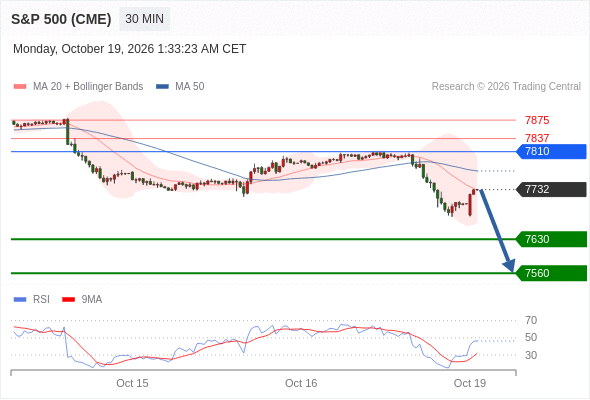Click the date line Monday, October 19, 2026
Screen dimensions: 590x400
point(129,49)
